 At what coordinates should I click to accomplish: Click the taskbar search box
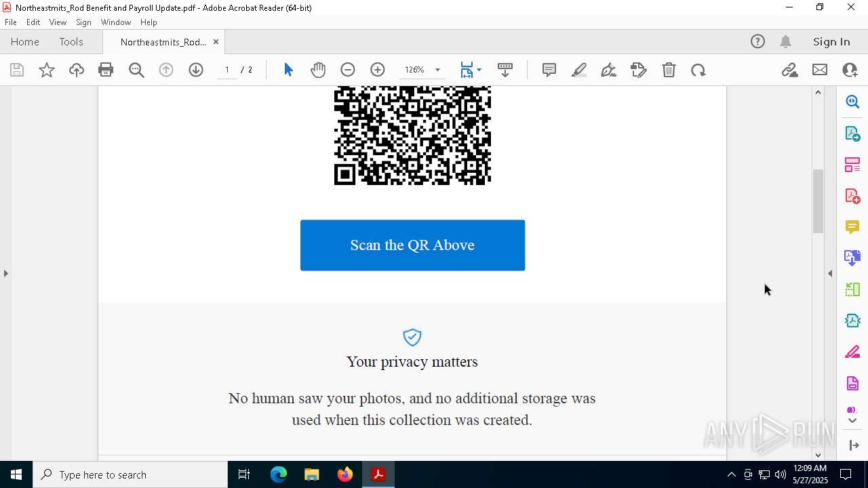[130, 474]
